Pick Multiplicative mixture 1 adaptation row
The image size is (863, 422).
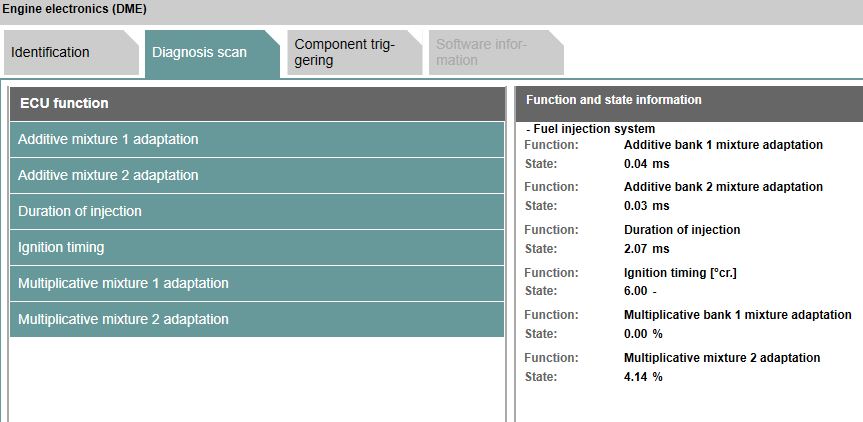point(257,283)
